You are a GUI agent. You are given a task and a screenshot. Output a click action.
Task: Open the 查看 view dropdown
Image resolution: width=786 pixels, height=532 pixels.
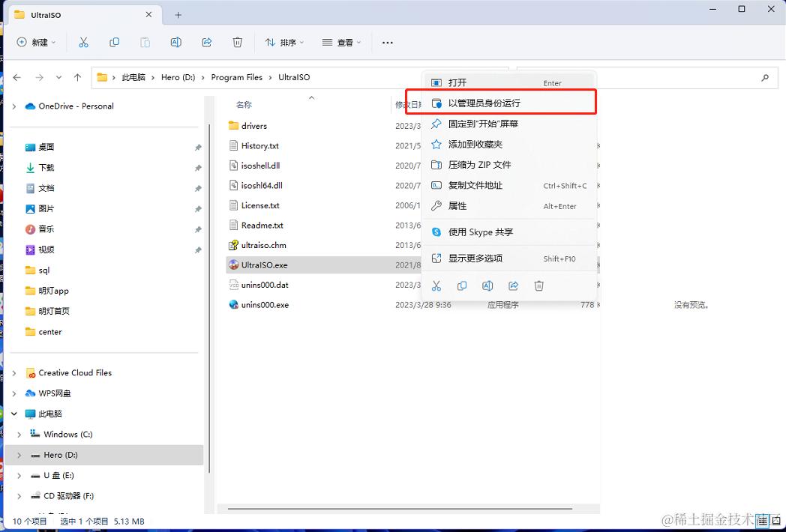pyautogui.click(x=341, y=43)
